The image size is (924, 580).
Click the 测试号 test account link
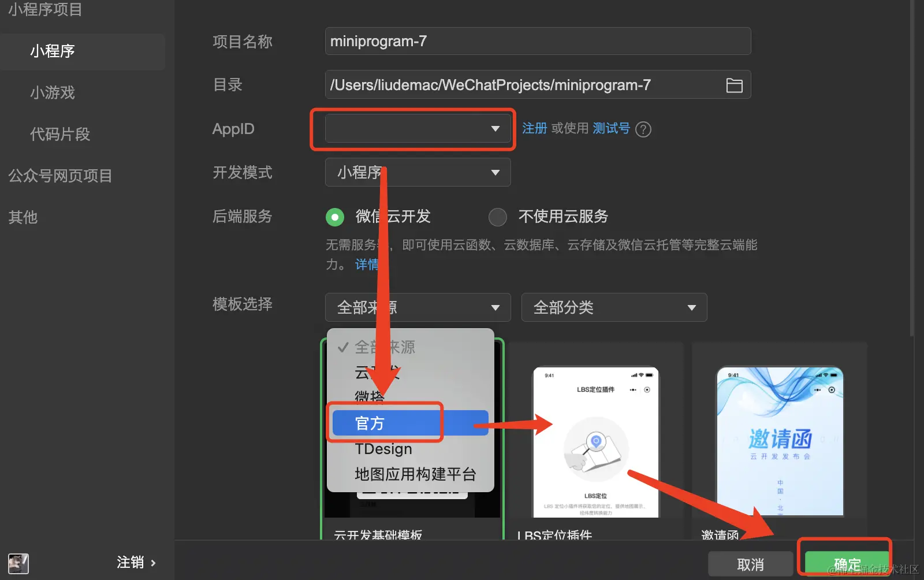[610, 128]
